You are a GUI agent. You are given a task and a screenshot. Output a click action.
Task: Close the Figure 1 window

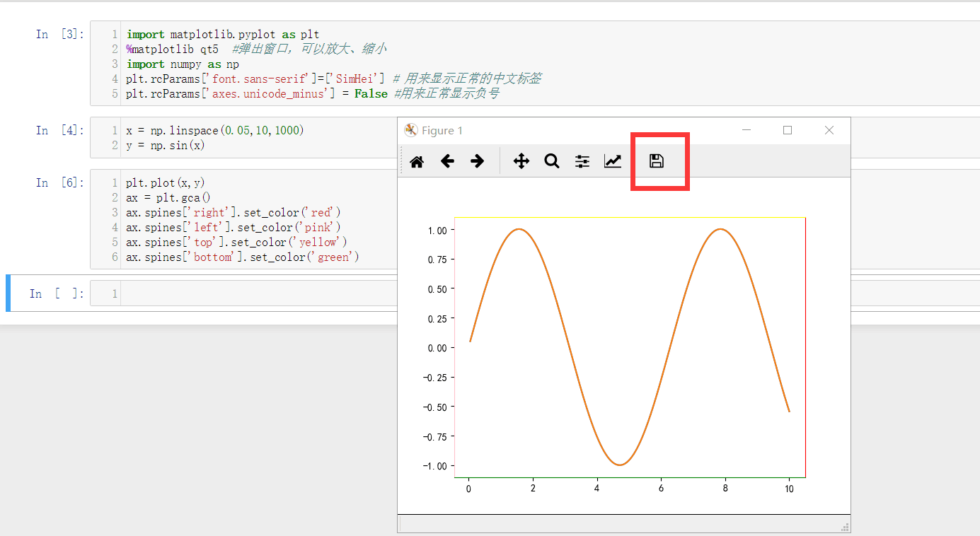click(829, 130)
